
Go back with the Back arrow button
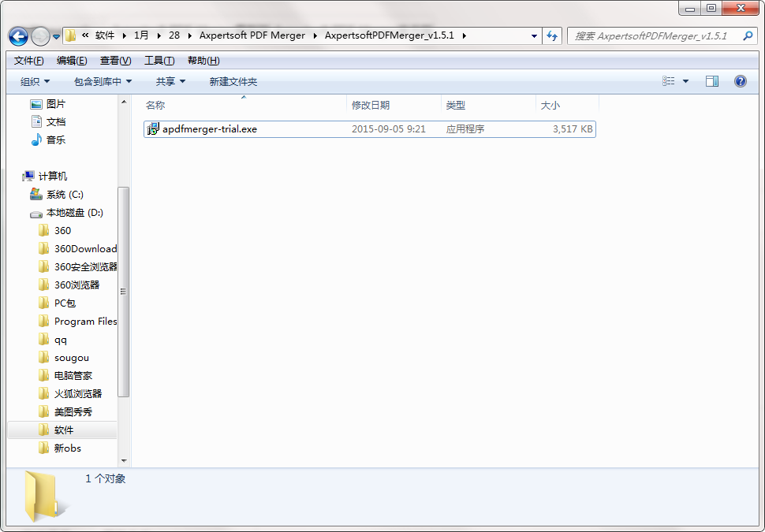(x=19, y=36)
